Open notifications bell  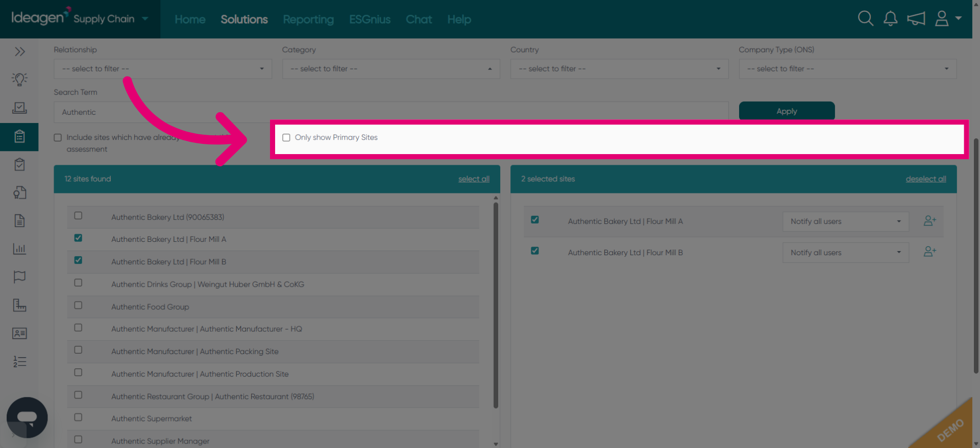(x=891, y=19)
